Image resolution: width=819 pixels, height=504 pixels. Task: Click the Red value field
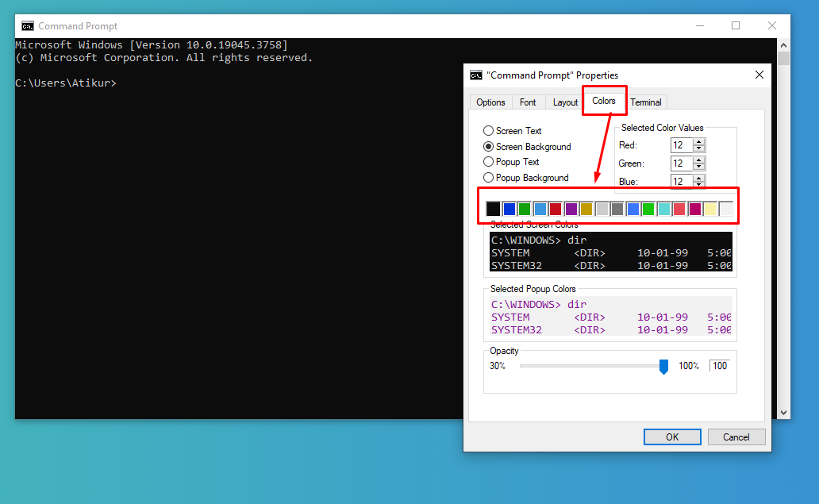pos(681,145)
